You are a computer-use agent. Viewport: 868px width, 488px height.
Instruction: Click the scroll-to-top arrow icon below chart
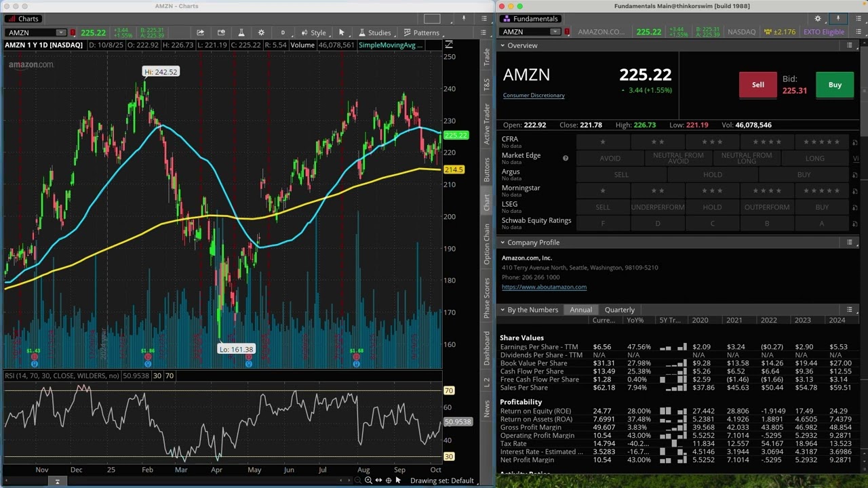coord(57,481)
